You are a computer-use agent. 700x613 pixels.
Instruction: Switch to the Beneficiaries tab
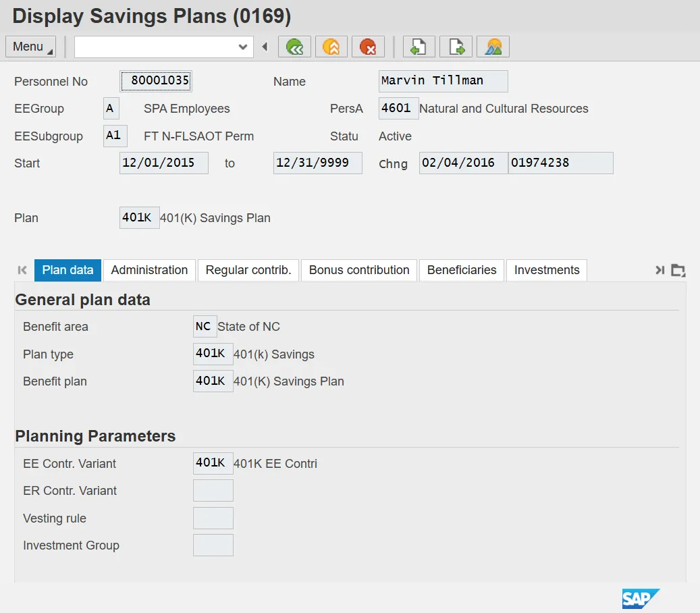462,270
